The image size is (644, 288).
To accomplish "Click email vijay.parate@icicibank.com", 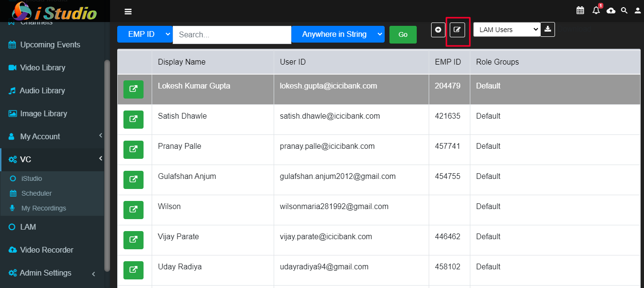I will (x=326, y=237).
